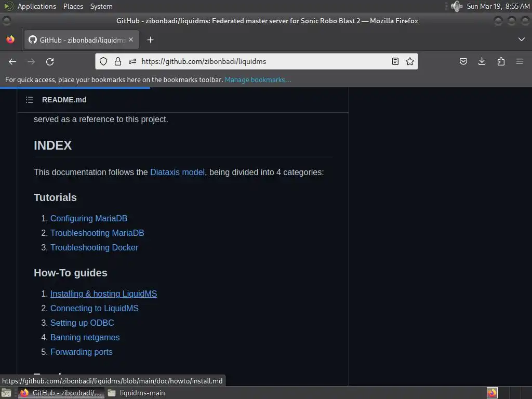Open the clock showing Sun Mar 19

click(x=498, y=6)
